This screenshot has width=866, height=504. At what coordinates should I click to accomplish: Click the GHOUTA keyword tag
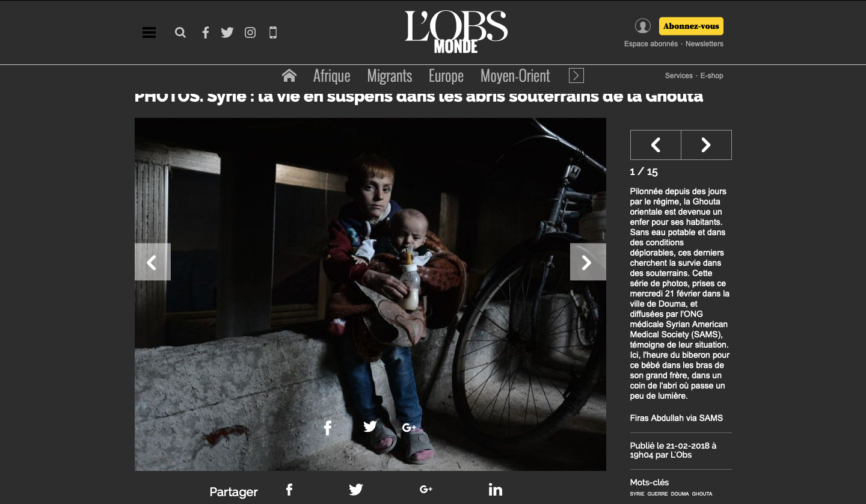coord(702,494)
